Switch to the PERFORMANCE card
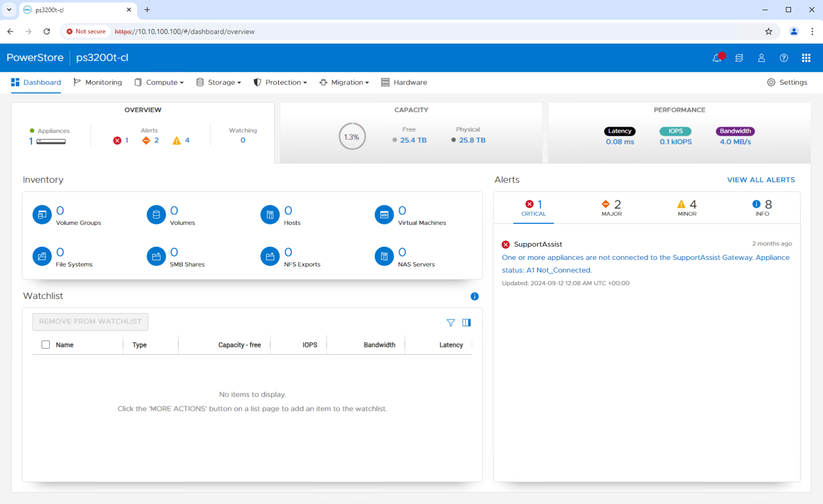The height and width of the screenshot is (504, 823). point(679,133)
